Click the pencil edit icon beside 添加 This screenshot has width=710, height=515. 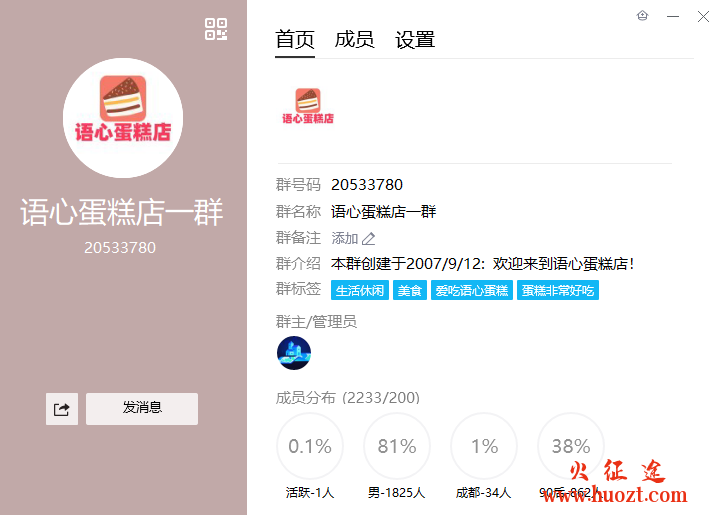coord(369,238)
